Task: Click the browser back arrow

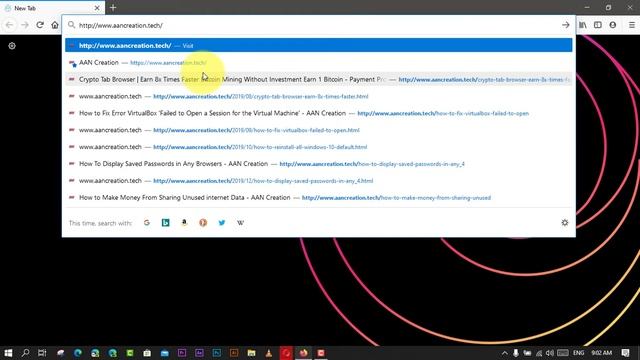Action: (9, 25)
